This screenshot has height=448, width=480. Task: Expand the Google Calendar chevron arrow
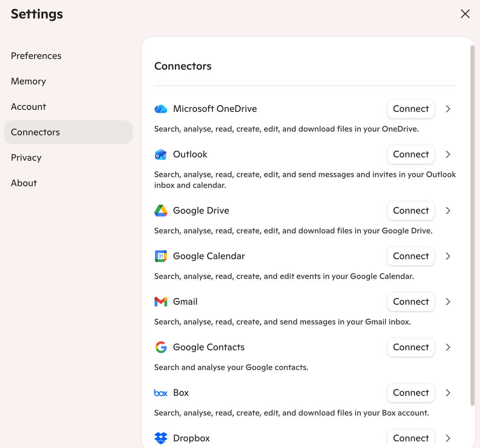448,256
